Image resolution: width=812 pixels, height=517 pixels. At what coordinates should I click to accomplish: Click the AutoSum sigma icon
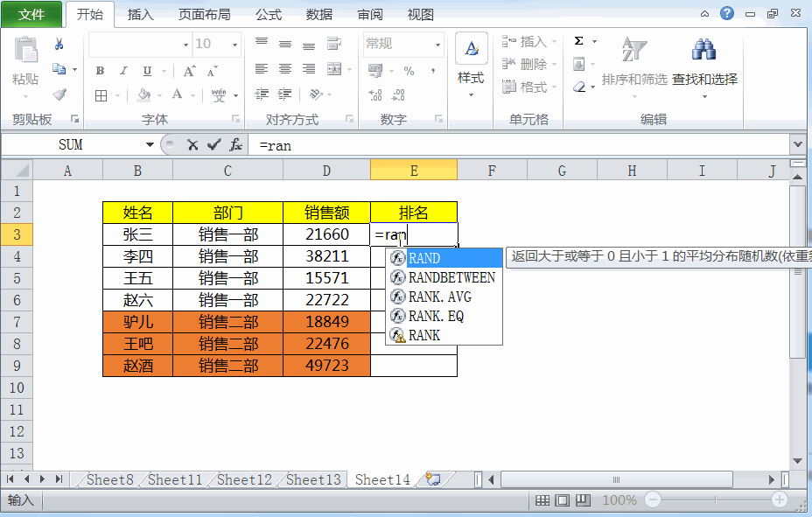(579, 41)
